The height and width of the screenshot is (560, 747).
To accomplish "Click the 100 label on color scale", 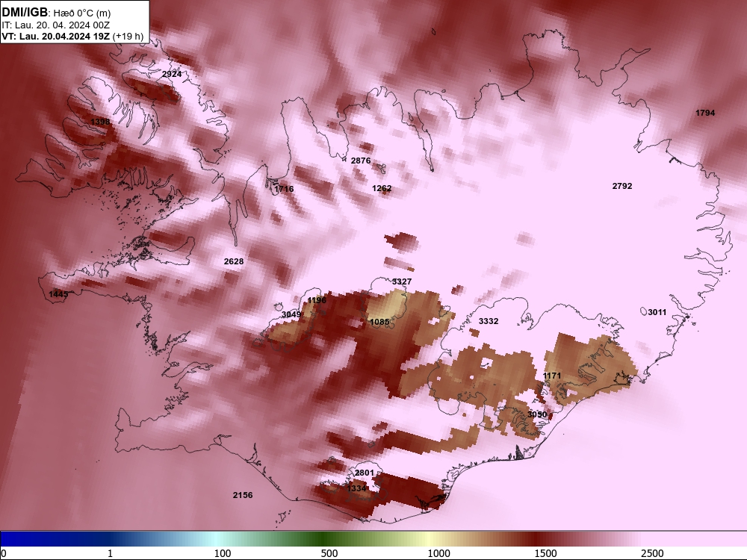I will pyautogui.click(x=223, y=553).
